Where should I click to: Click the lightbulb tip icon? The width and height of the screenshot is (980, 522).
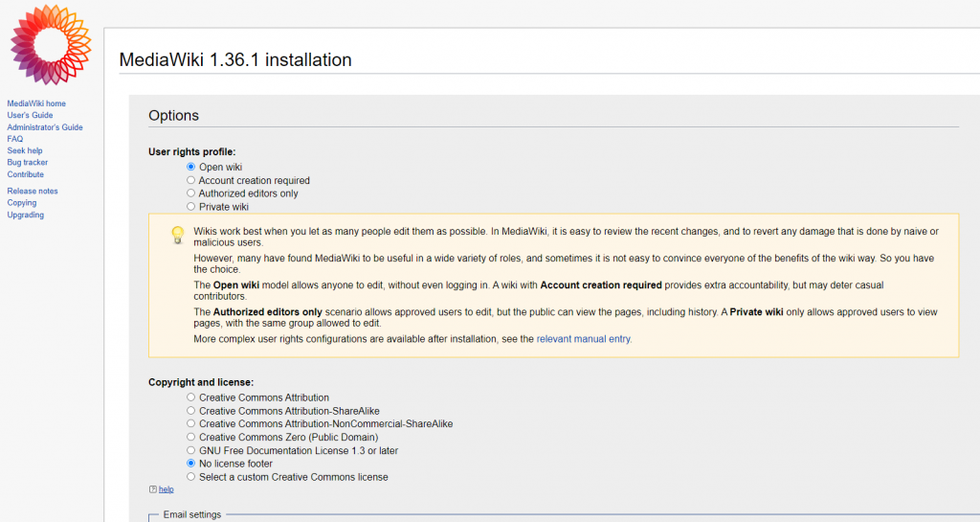click(x=177, y=235)
